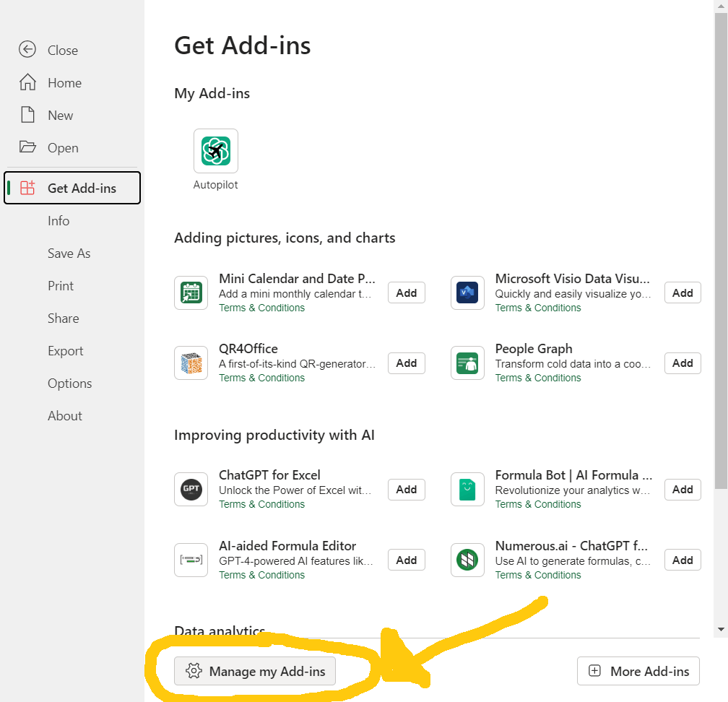Click the Mini Calendar and Date P... title

(297, 279)
